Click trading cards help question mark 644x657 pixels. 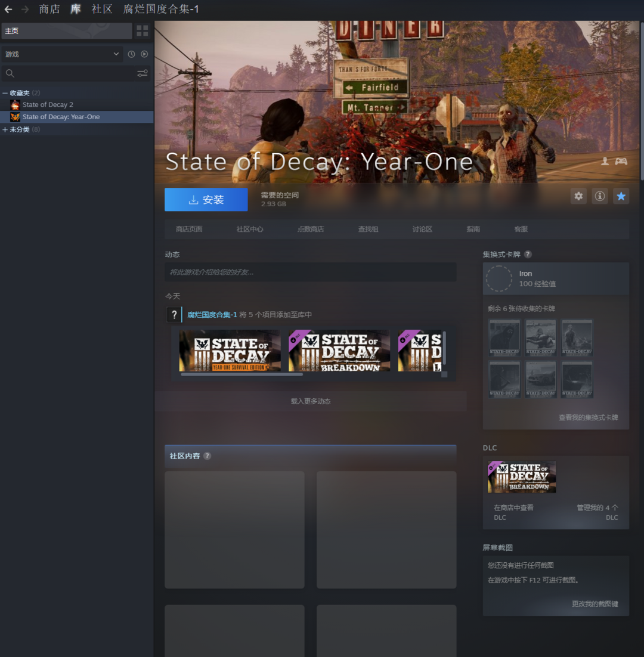(x=528, y=254)
